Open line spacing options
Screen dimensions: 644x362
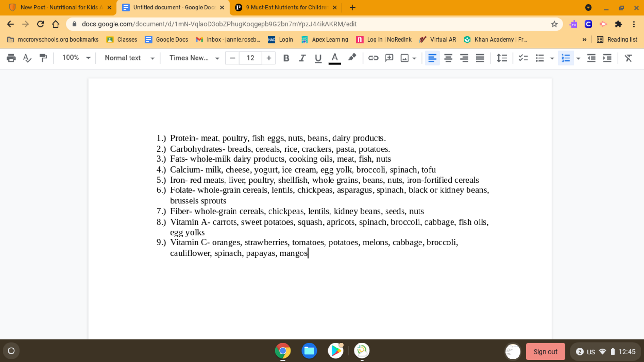502,58
